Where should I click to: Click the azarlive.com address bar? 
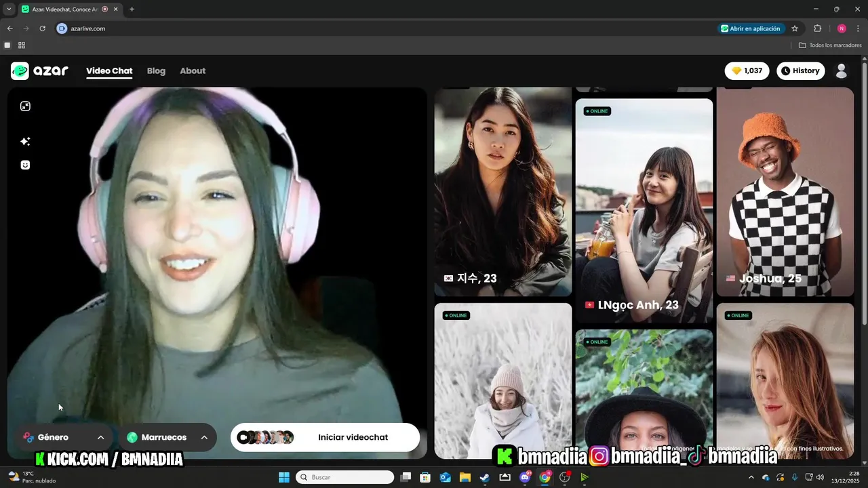click(387, 28)
